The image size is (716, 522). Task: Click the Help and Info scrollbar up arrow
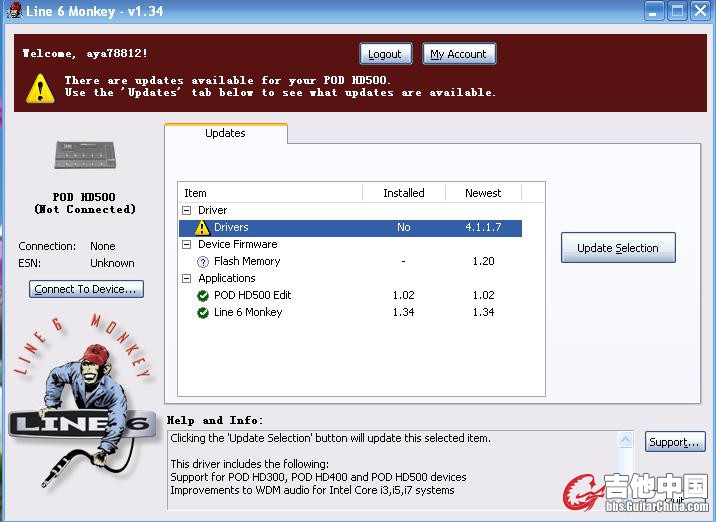(x=626, y=440)
